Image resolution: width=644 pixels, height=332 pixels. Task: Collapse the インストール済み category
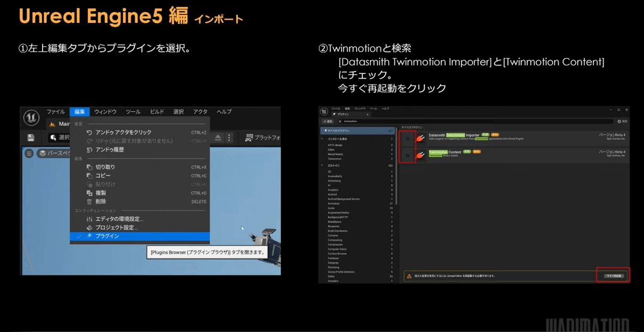point(322,139)
